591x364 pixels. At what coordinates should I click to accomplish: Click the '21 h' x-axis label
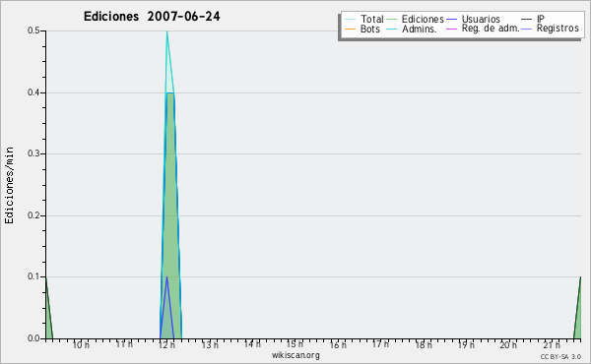(x=552, y=344)
